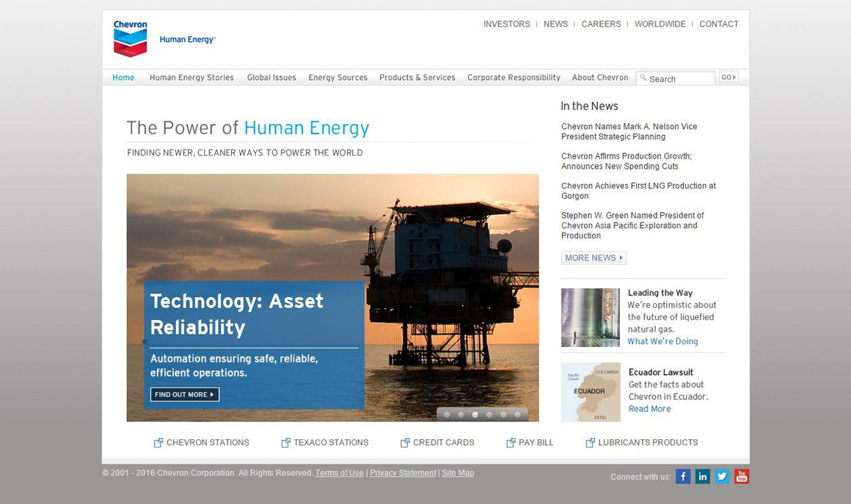The image size is (851, 504).
Task: Click the external-link icon beside Credit Cards
Action: (x=405, y=442)
